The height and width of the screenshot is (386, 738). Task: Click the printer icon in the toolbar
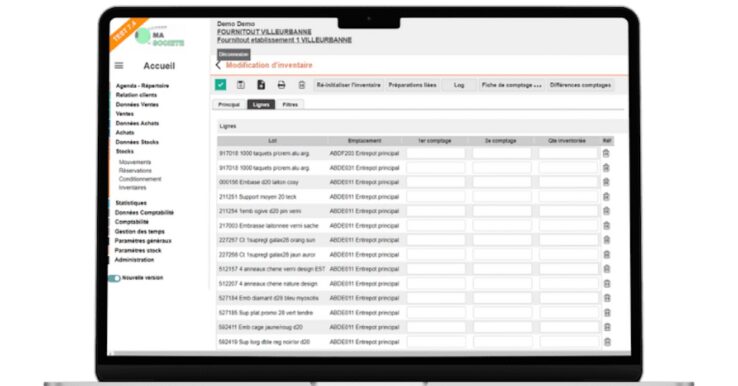pyautogui.click(x=281, y=85)
